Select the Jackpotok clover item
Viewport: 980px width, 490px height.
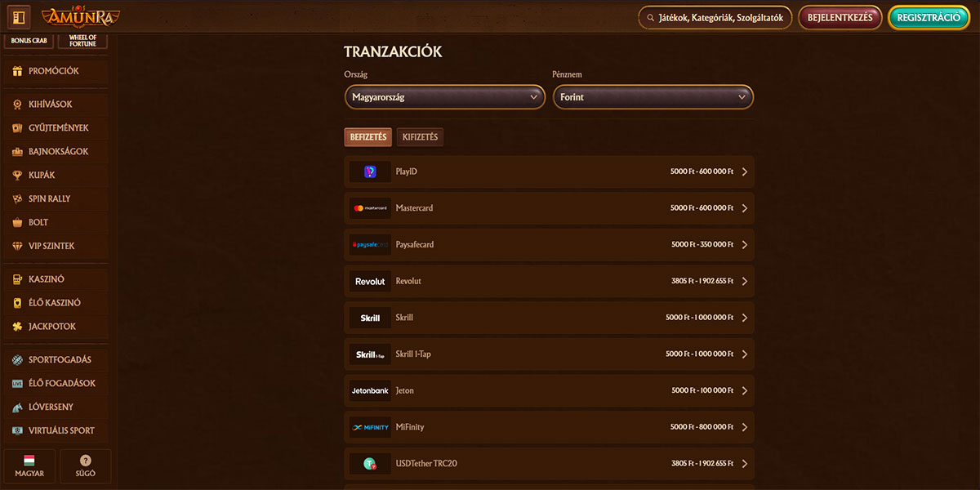point(17,327)
